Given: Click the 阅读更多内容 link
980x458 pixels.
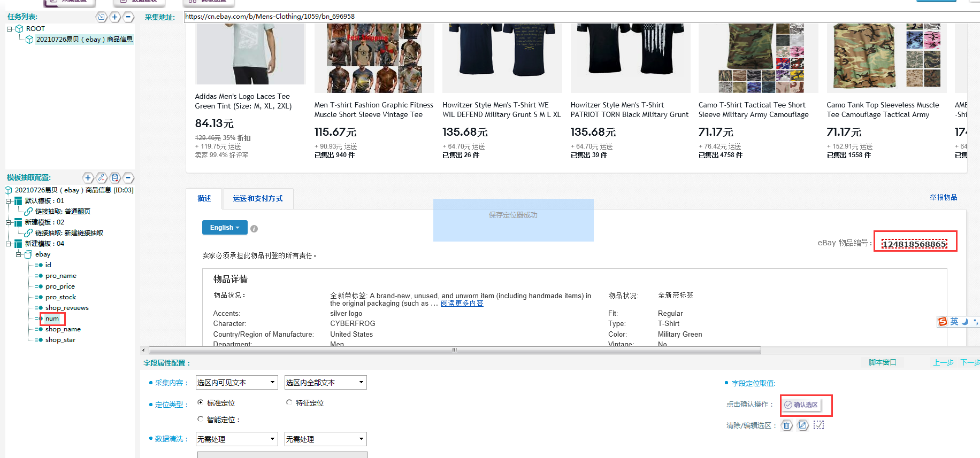Looking at the screenshot, I should [462, 303].
